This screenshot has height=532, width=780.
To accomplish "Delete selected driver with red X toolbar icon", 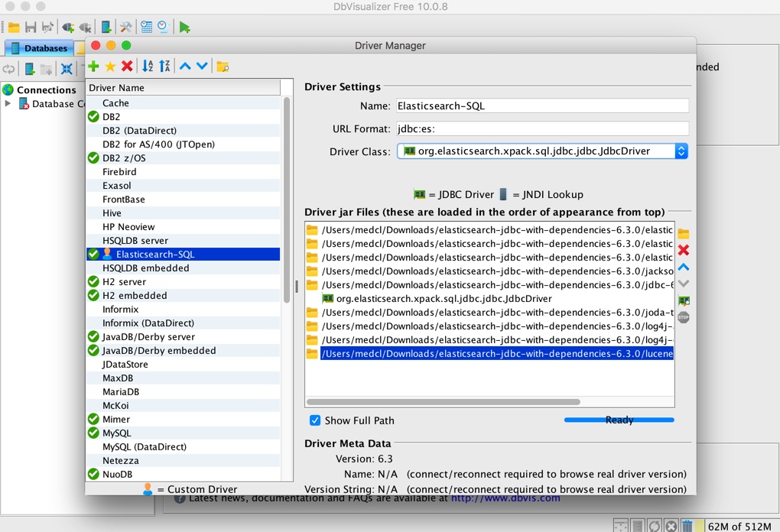I will [x=127, y=66].
